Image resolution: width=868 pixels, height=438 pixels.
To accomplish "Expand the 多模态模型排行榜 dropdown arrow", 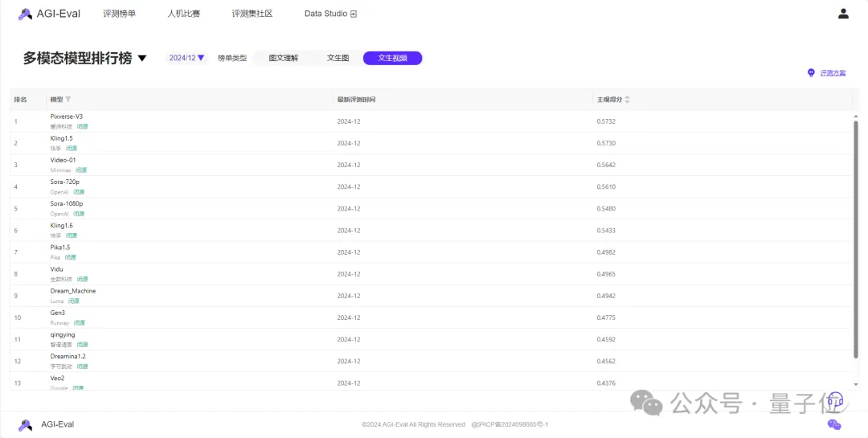I will point(142,59).
